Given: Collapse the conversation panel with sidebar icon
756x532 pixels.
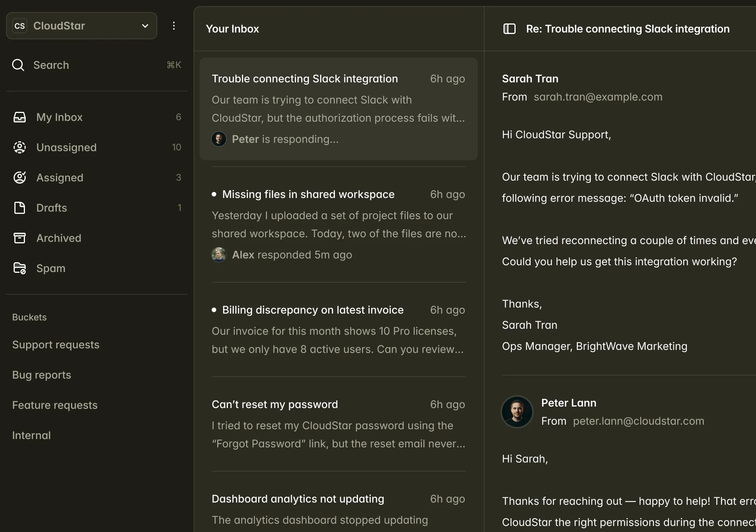Looking at the screenshot, I should pyautogui.click(x=509, y=28).
